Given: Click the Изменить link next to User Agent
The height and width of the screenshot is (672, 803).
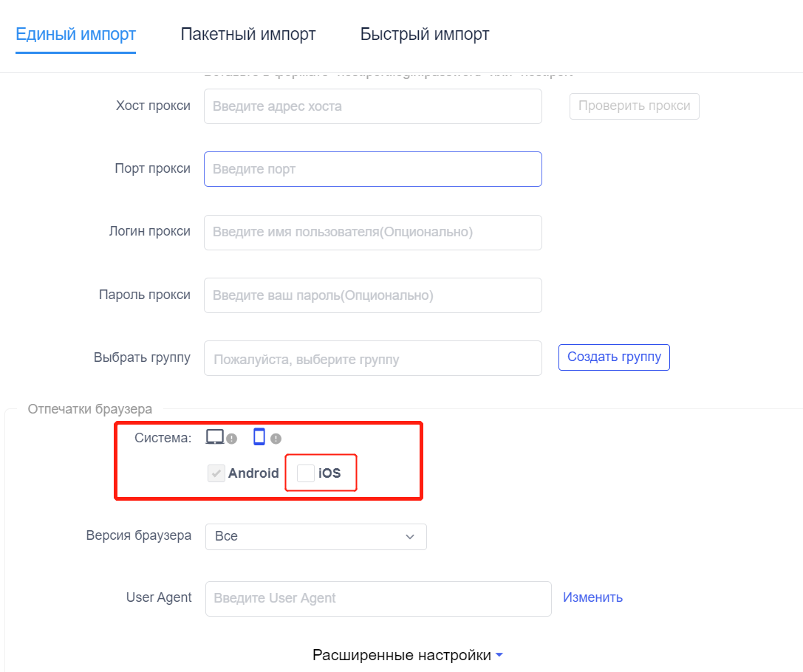Looking at the screenshot, I should (592, 597).
